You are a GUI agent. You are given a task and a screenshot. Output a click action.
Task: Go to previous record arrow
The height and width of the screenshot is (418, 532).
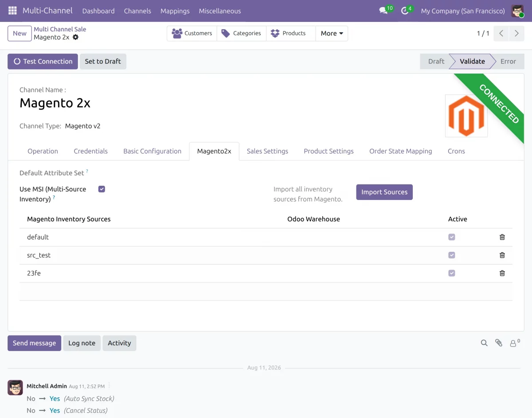(x=501, y=33)
